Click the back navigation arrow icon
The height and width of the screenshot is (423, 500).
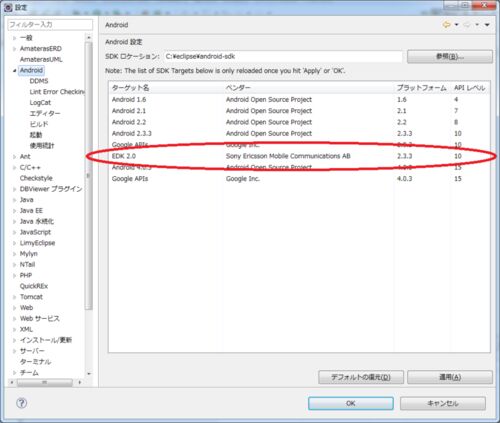tap(446, 24)
